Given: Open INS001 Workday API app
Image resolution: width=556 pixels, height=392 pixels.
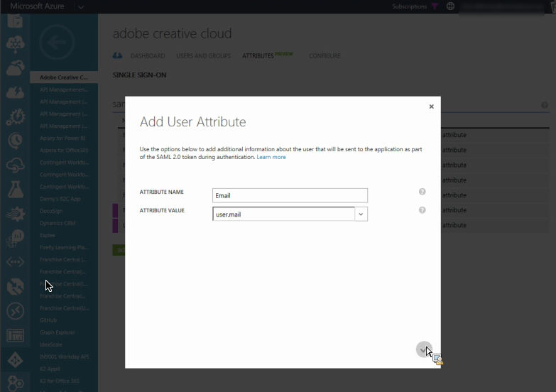Looking at the screenshot, I should [x=64, y=356].
